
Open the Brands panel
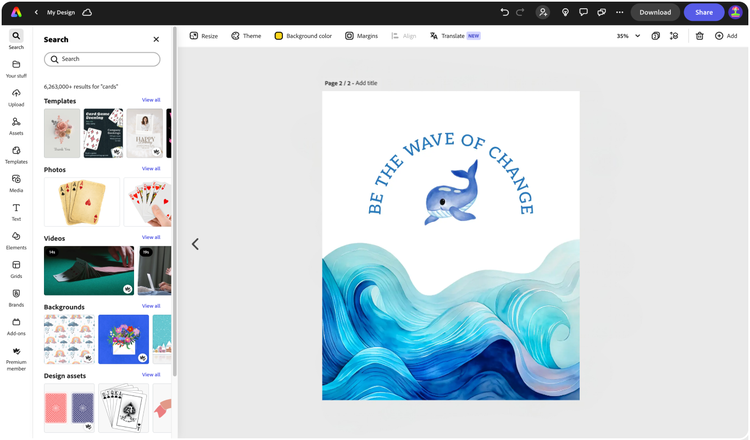(16, 298)
